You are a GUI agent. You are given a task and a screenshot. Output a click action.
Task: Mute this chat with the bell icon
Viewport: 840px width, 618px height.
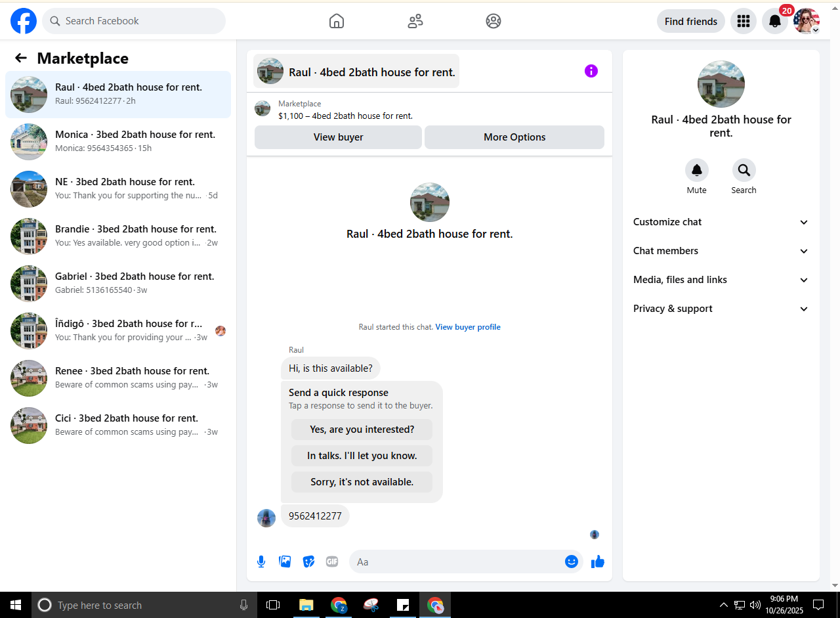coord(696,170)
